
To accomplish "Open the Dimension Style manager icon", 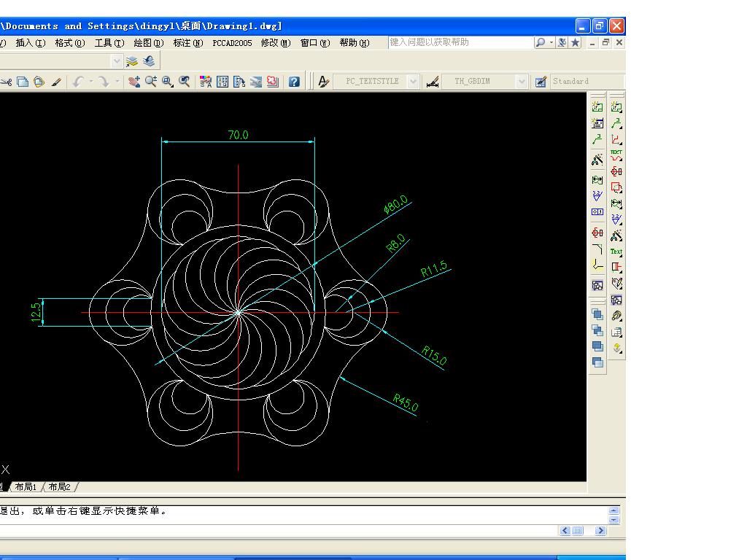I will (433, 82).
